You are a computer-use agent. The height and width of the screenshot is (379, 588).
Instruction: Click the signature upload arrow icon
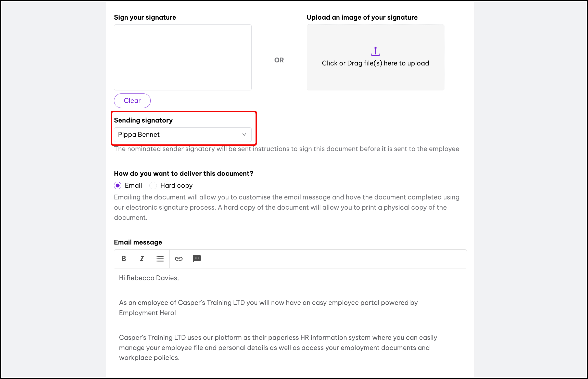tap(375, 51)
